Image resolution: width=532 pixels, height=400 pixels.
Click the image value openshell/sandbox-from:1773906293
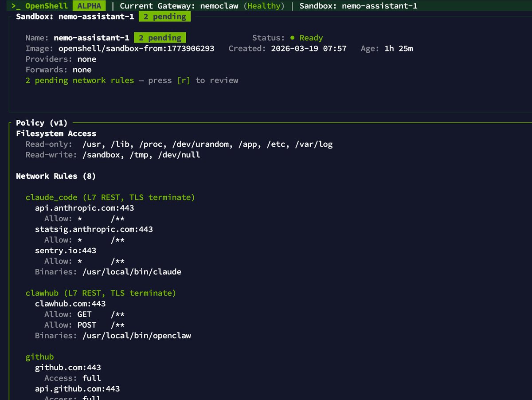click(137, 48)
